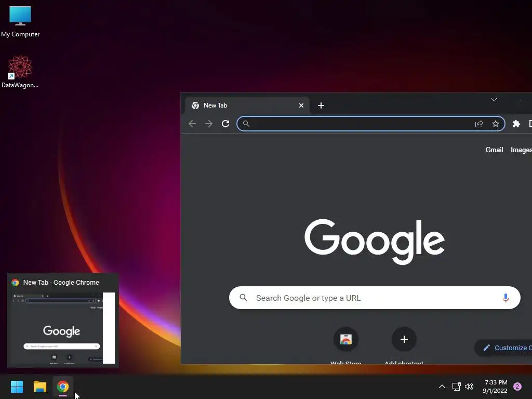Open the My Computer desktop icon
This screenshot has width=532, height=399.
tap(20, 22)
